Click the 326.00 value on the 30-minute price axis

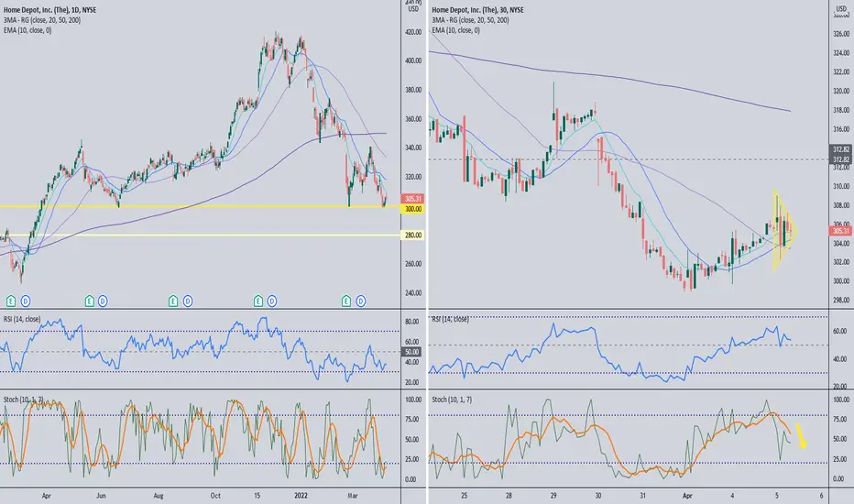(x=841, y=34)
